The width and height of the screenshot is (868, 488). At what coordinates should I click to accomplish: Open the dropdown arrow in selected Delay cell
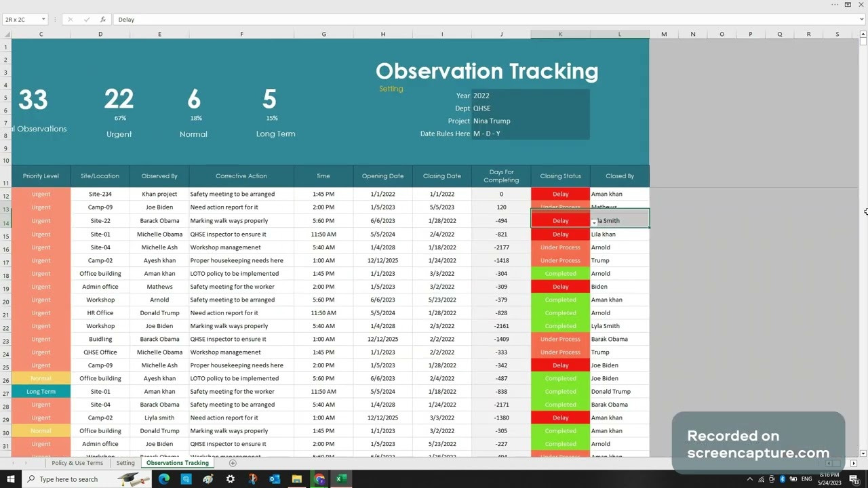(594, 222)
